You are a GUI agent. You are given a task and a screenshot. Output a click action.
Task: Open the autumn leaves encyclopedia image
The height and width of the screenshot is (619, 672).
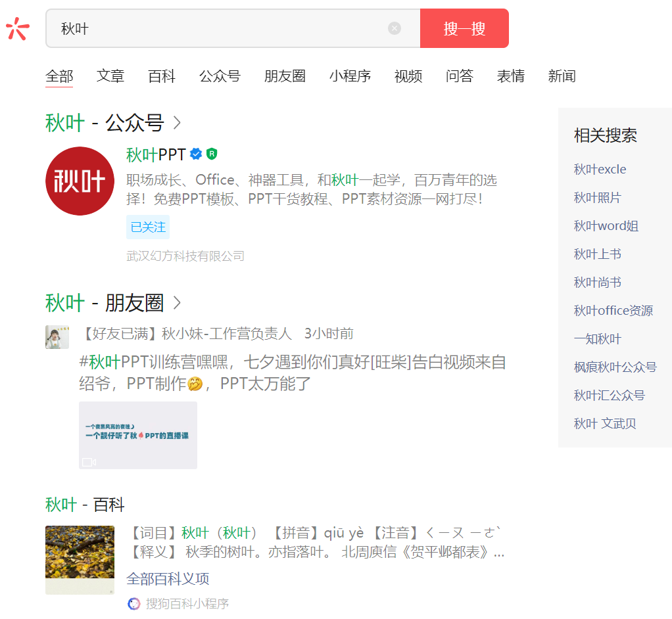coord(80,560)
